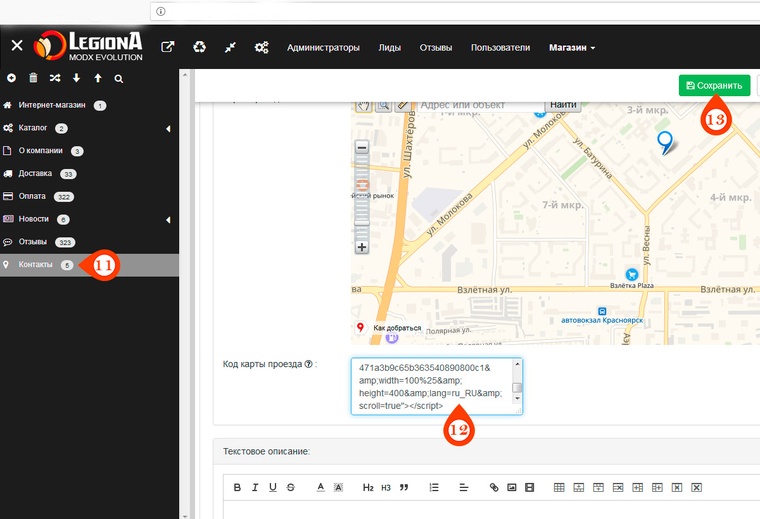Click the trash icon in the tree toolbar
Image resolution: width=760 pixels, height=519 pixels.
[x=33, y=78]
